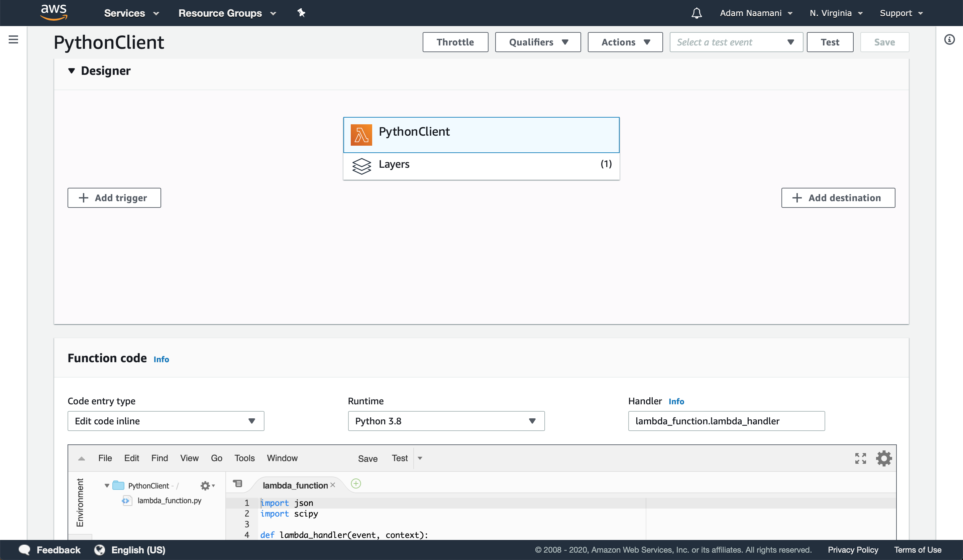Image resolution: width=963 pixels, height=560 pixels.
Task: Open the Runtime dropdown showing Python 3.8
Action: [446, 421]
